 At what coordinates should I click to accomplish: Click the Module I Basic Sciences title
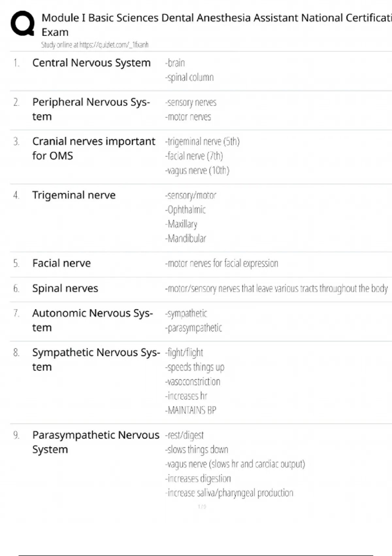pyautogui.click(x=216, y=18)
